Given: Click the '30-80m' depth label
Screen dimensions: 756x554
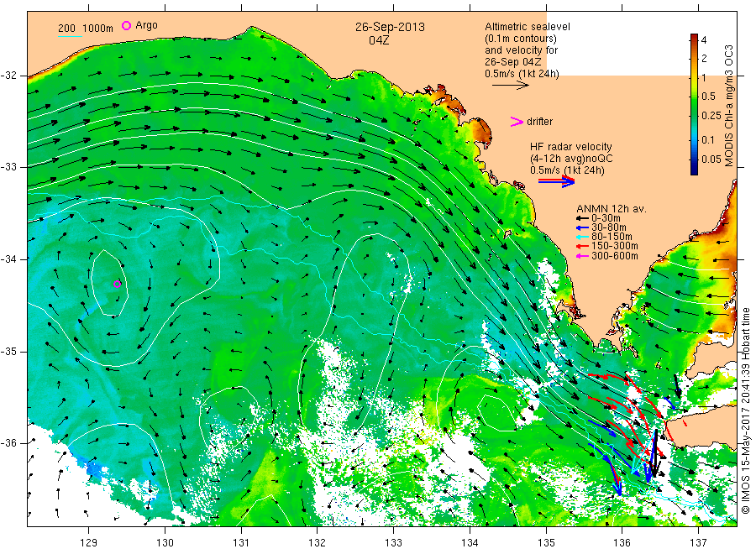Looking at the screenshot, I should pyautogui.click(x=609, y=227).
